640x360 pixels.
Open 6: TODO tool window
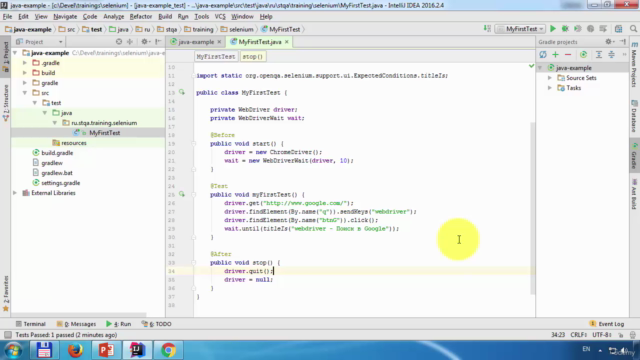point(156,324)
